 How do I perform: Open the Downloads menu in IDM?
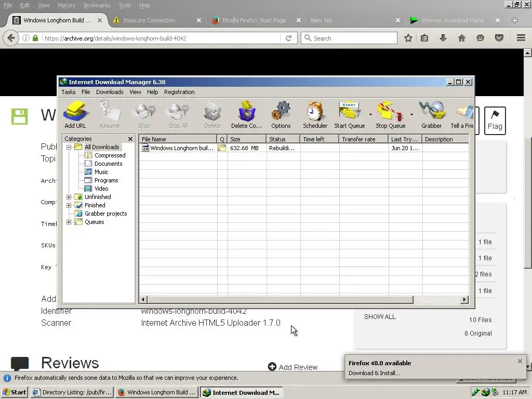point(110,92)
